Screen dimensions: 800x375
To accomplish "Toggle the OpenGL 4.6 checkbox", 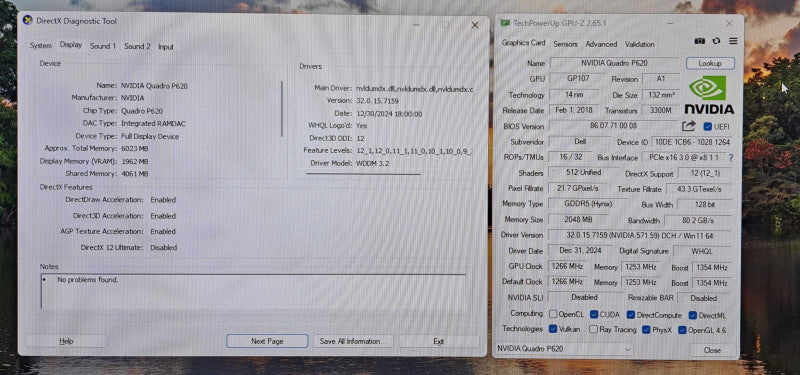I will point(682,330).
